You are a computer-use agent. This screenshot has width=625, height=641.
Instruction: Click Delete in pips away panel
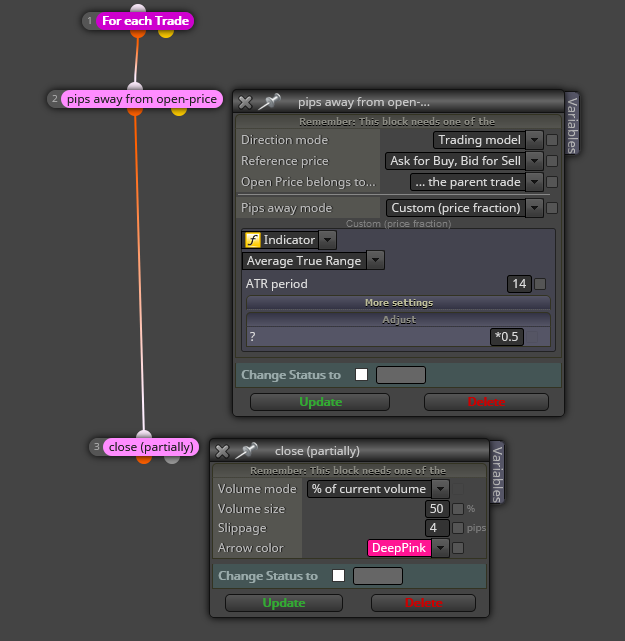486,402
